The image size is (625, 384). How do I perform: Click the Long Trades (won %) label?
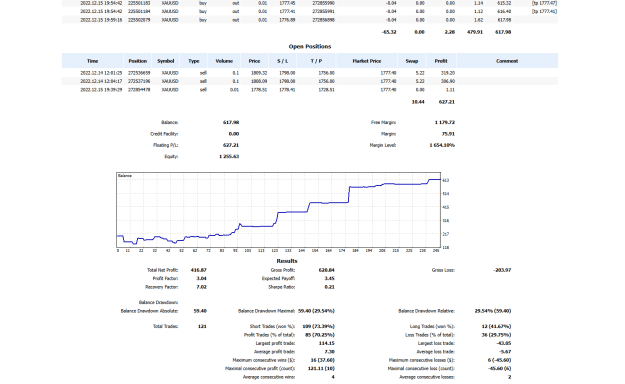[432, 326]
